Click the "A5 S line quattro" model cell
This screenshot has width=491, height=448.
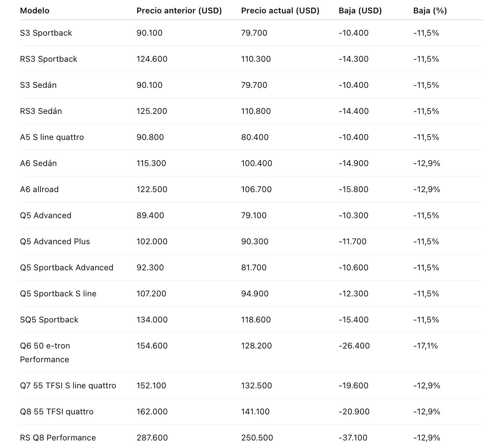point(52,137)
